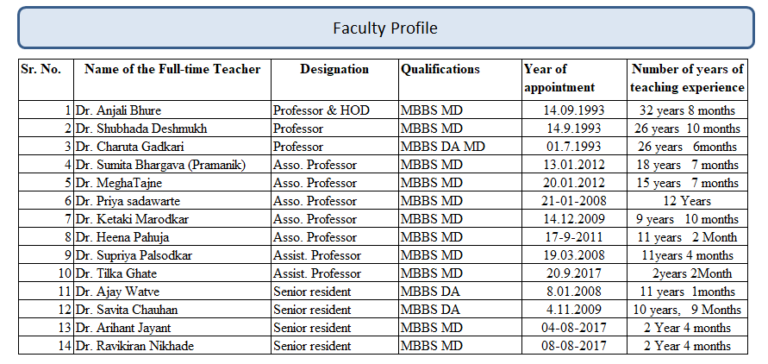This screenshot has height=364, width=768.
Task: Select the Year of appointment header
Action: pyautogui.click(x=574, y=80)
